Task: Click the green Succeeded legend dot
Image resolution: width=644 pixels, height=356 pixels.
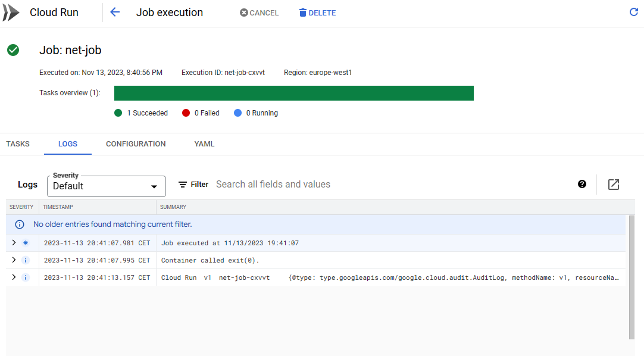Action: pyautogui.click(x=118, y=113)
